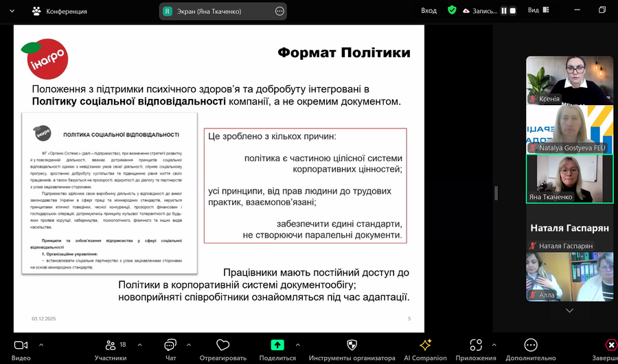Open the Участники panel
The height and width of the screenshot is (364, 618).
[x=111, y=350]
